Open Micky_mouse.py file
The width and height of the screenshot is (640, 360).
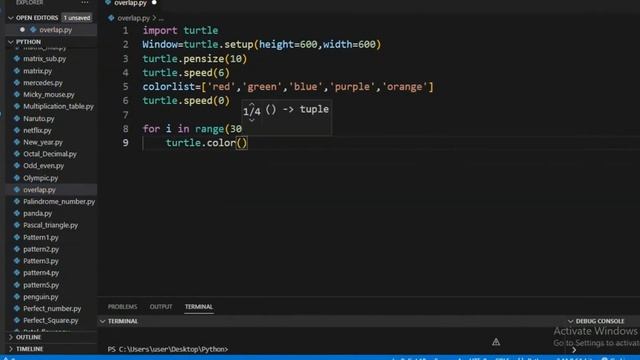point(49,95)
